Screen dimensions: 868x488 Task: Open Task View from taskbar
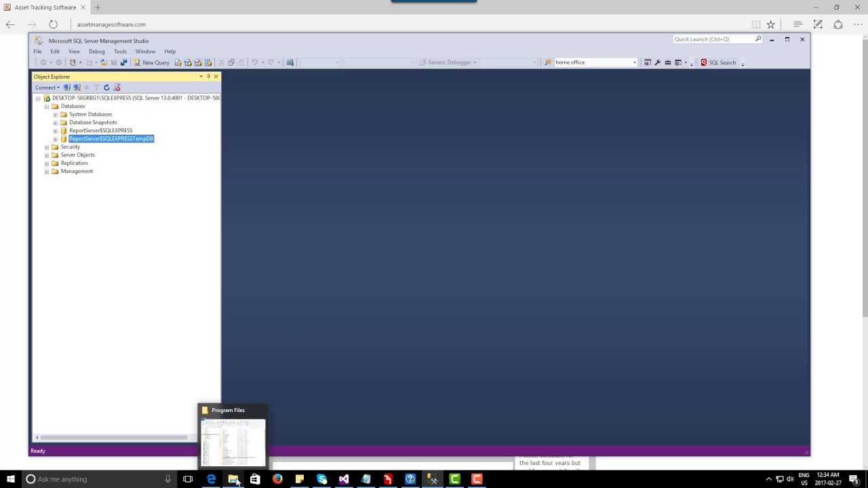pyautogui.click(x=188, y=479)
